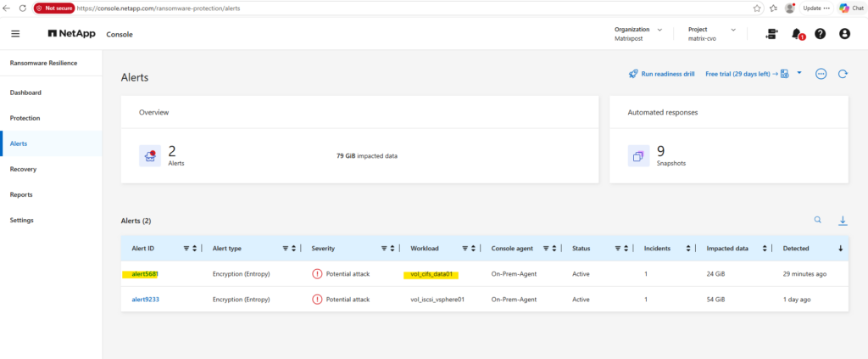Viewport: 868px width, 359px height.
Task: Click workload vol_cifs_data01
Action: point(431,273)
